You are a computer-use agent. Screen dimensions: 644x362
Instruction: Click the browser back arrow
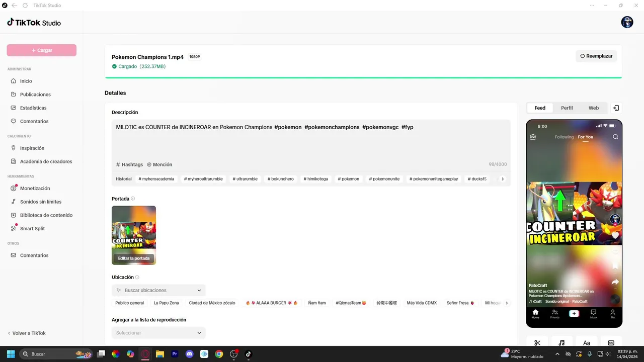coord(14,5)
